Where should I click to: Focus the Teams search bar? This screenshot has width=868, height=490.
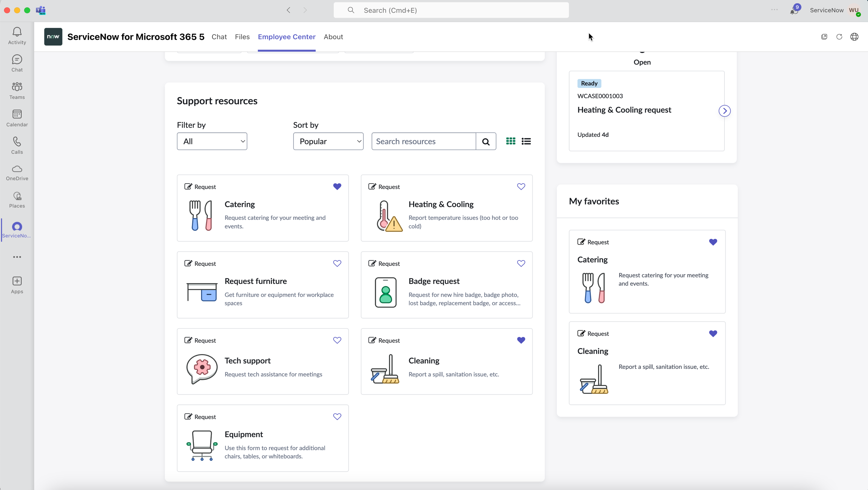point(451,10)
